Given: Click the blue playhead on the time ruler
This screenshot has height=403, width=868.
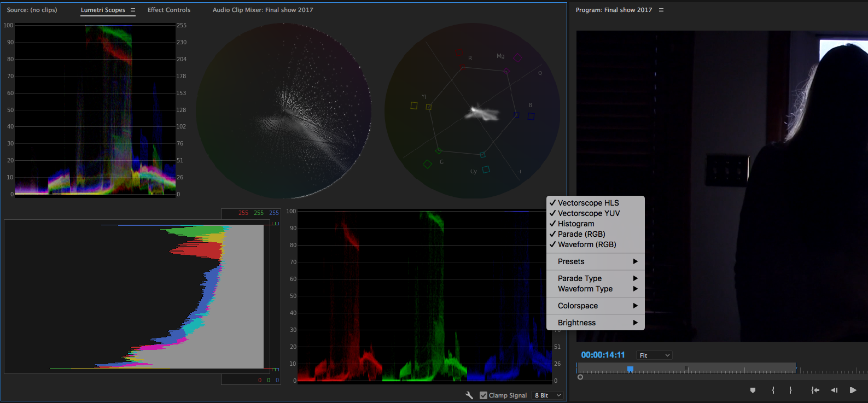Looking at the screenshot, I should coord(630,370).
